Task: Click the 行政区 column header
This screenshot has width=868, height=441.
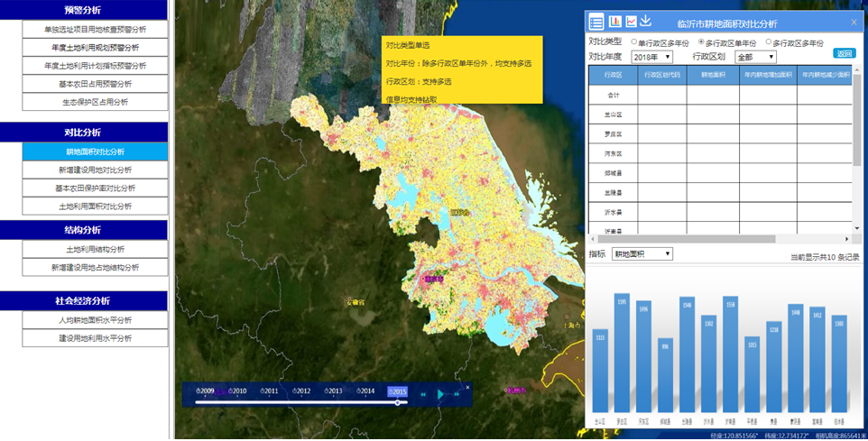Action: (x=614, y=75)
